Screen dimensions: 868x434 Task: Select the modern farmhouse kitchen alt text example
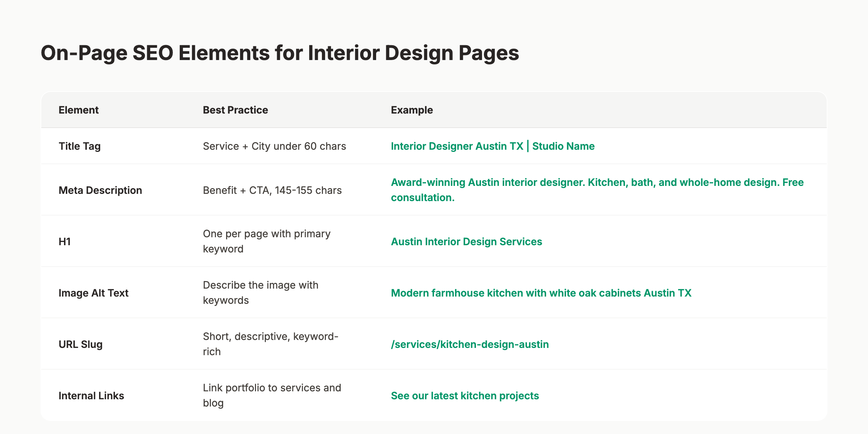[541, 293]
